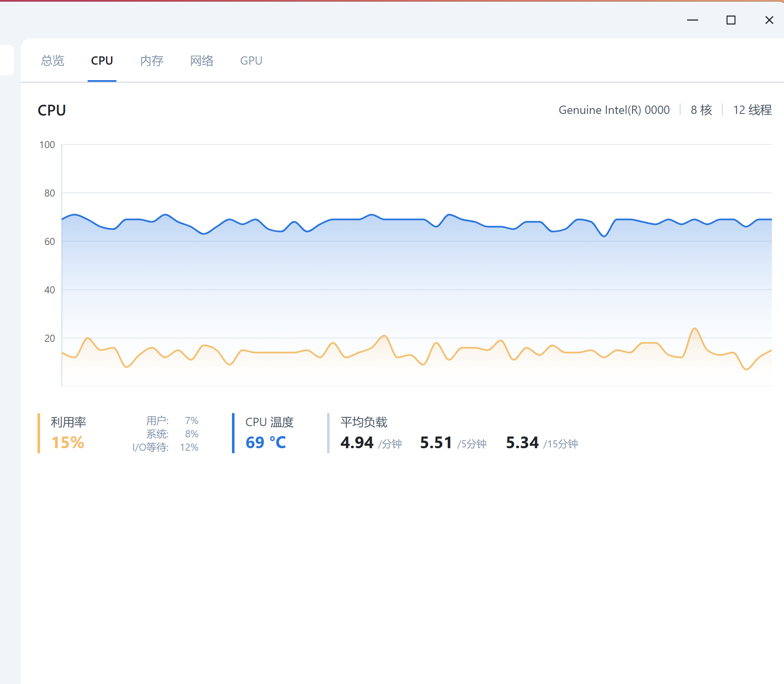Go to the 网络 tab
This screenshot has height=684, width=784.
[x=202, y=61]
